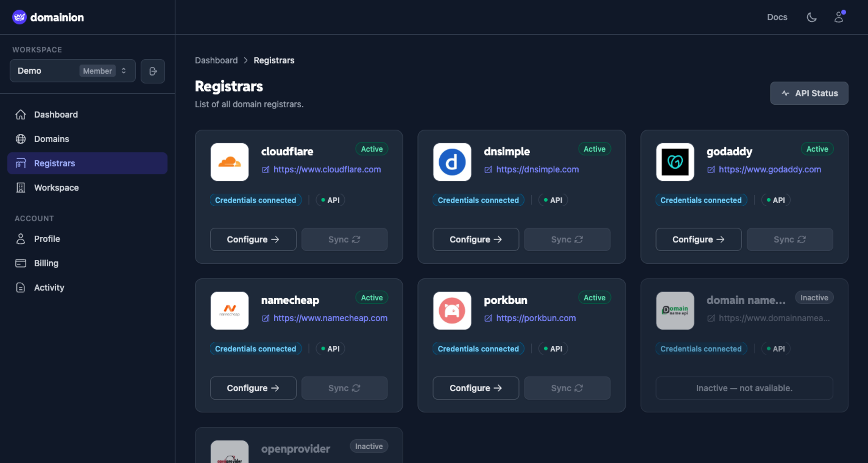Screen dimensions: 868x463
Task: Click external link icon beside godaddy URL
Action: click(711, 169)
